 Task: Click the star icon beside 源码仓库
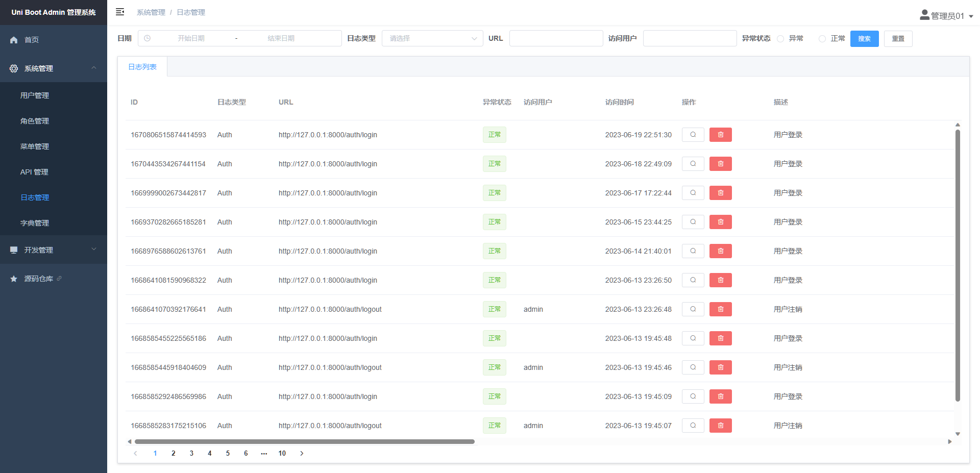click(14, 279)
